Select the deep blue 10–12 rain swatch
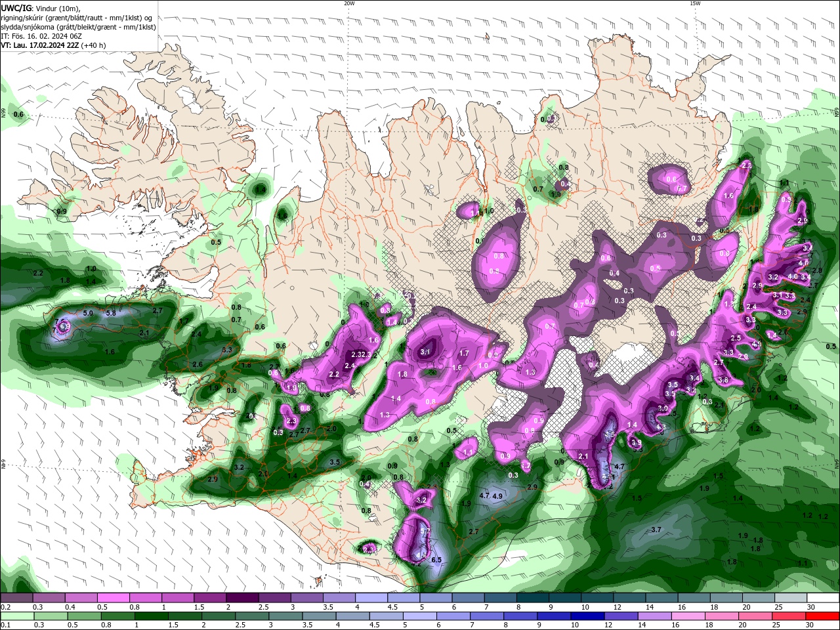This screenshot has width=840, height=630. [x=587, y=616]
